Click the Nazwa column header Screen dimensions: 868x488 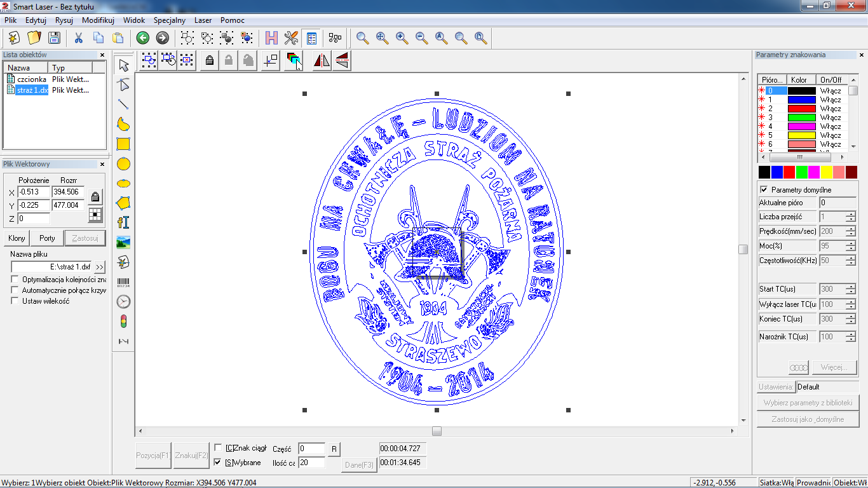pos(26,67)
